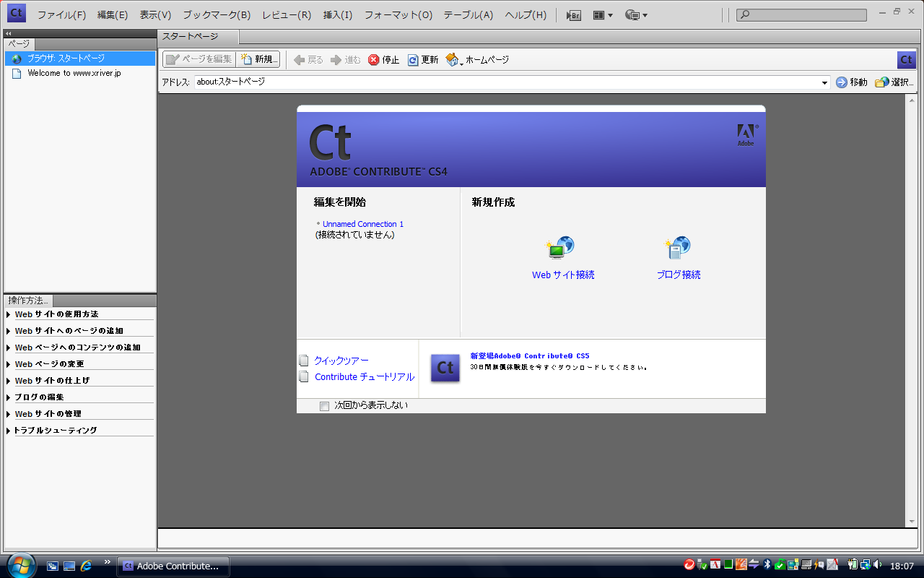Open the ファイル(F) menu
The width and height of the screenshot is (924, 578).
tap(61, 15)
